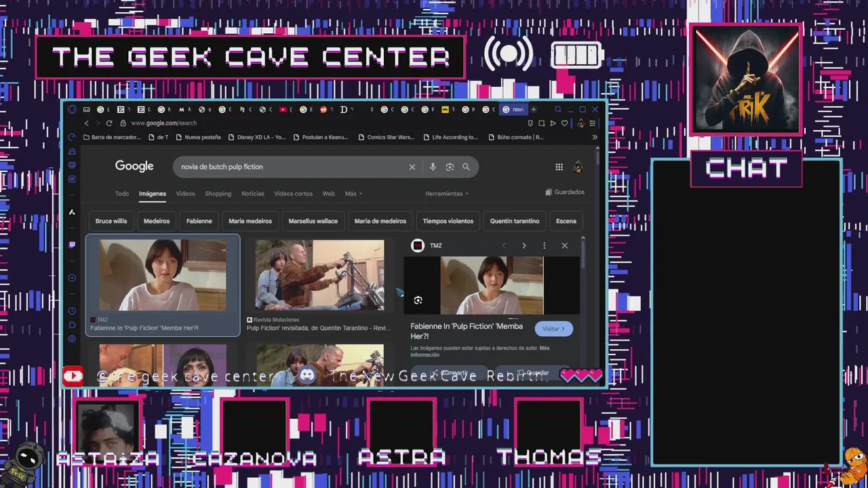Viewport: 868px width, 488px height.
Task: Open Opera sidebar settings gear
Action: click(x=72, y=338)
